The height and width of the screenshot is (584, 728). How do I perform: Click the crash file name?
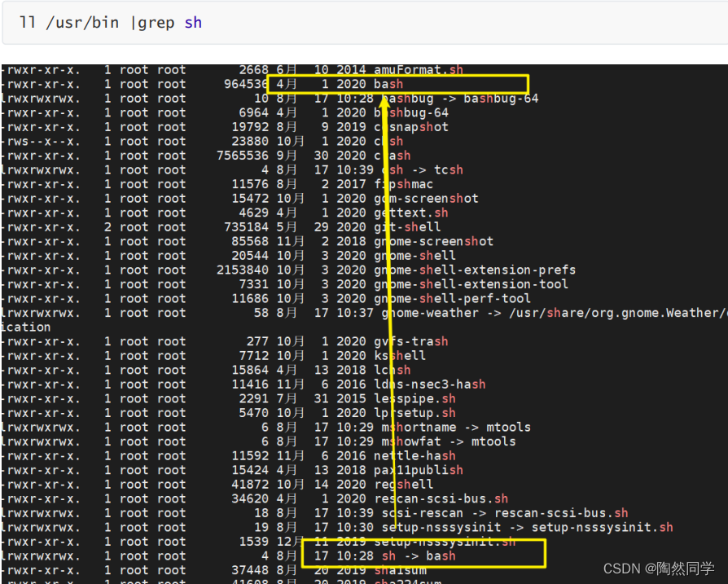coord(393,156)
